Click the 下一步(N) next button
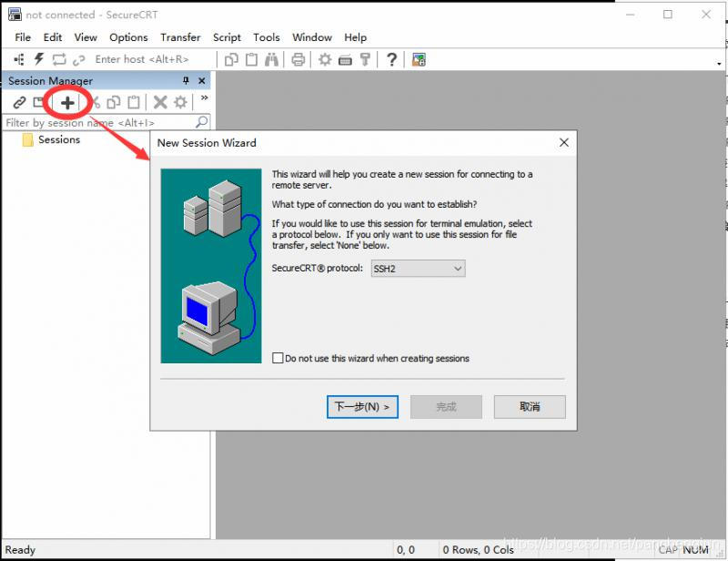 362,407
